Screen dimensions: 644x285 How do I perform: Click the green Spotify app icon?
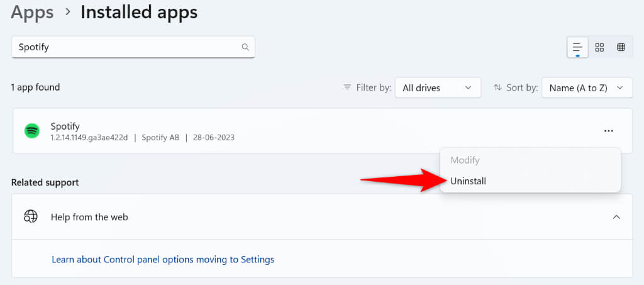coord(32,131)
